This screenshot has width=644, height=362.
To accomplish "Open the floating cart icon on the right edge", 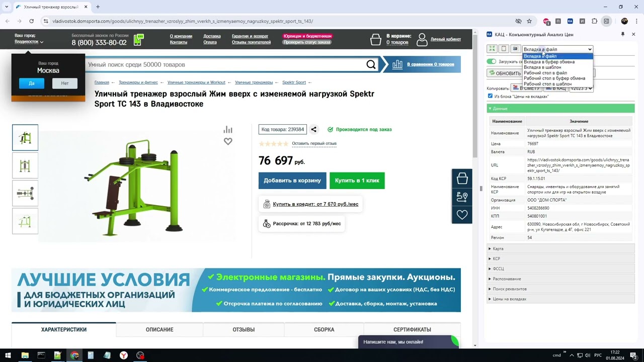I will 462,178.
